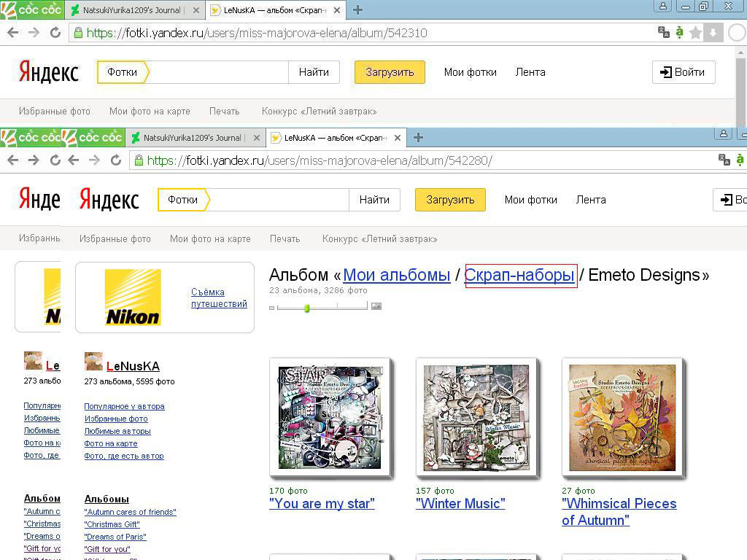Open "Winter Music" title link
This screenshot has width=747, height=560.
pos(460,503)
